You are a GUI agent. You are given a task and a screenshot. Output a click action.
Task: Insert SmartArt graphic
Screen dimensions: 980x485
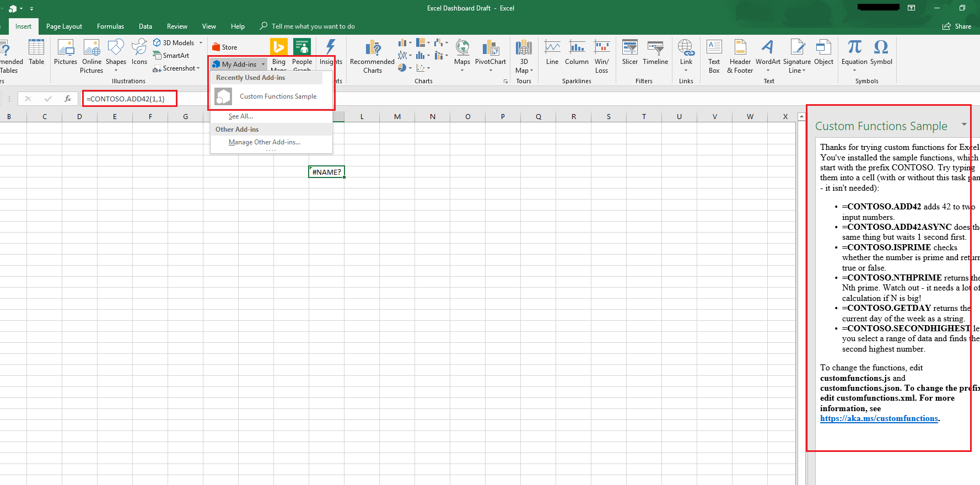[x=171, y=55]
